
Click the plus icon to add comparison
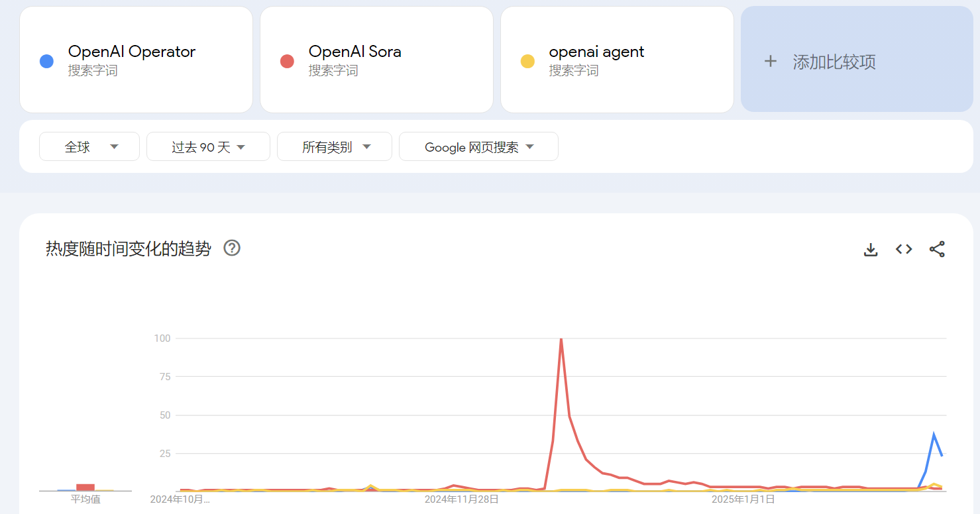pos(770,62)
